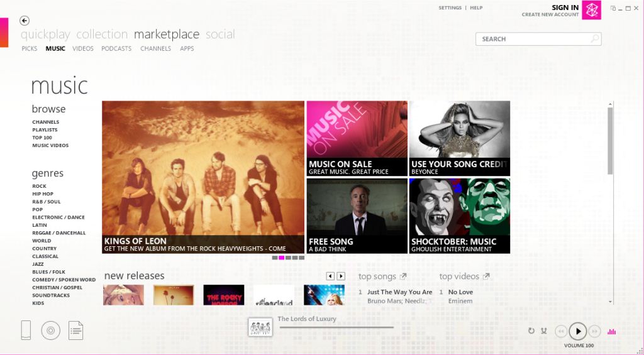Open the top songs pop-out icon

[403, 276]
